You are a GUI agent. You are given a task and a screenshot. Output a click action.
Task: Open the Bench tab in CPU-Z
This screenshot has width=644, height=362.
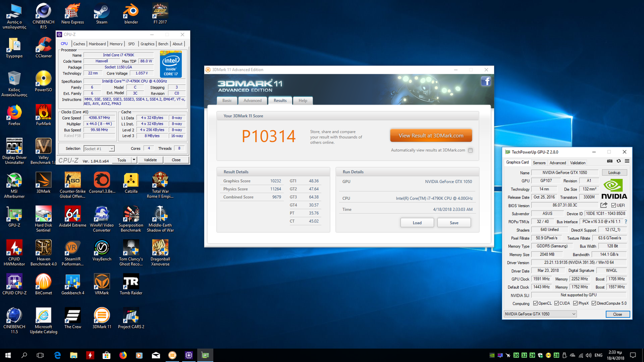tap(164, 44)
